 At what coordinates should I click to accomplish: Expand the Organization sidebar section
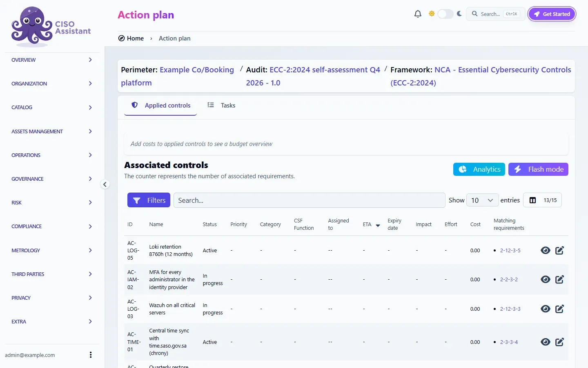click(x=52, y=83)
